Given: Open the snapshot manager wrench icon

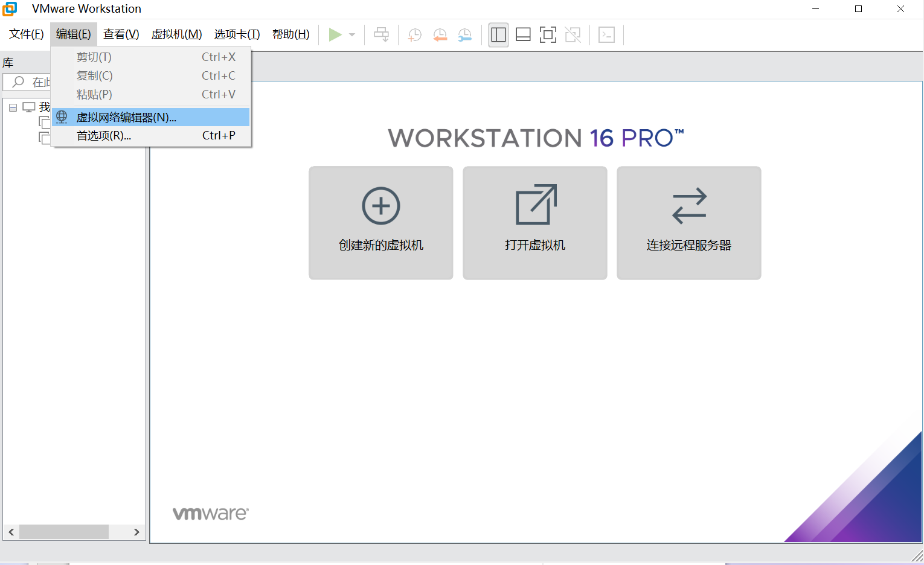Looking at the screenshot, I should (x=464, y=34).
